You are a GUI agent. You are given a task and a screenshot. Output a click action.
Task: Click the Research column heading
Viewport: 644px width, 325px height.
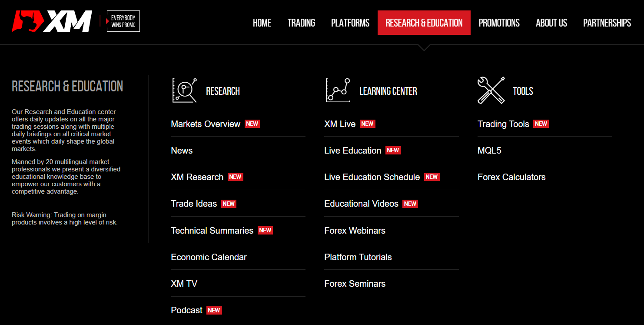coord(223,91)
